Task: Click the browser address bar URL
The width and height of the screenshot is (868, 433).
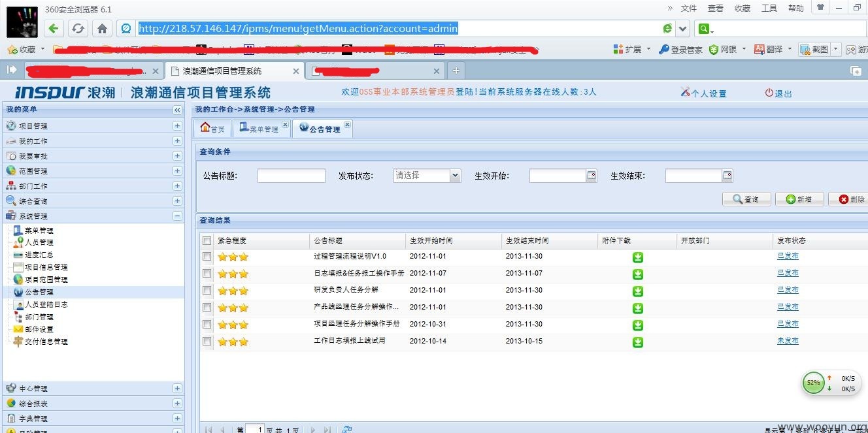Action: pos(298,28)
